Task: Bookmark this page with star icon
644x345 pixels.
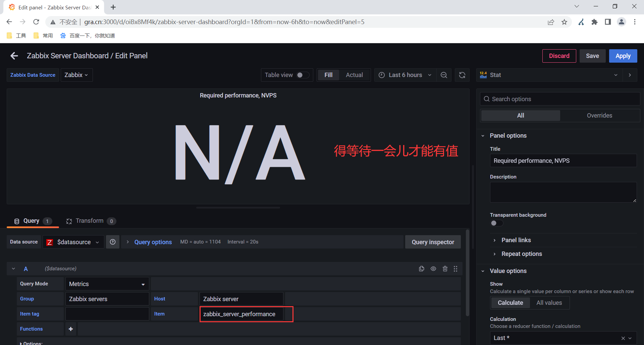Action: [564, 22]
